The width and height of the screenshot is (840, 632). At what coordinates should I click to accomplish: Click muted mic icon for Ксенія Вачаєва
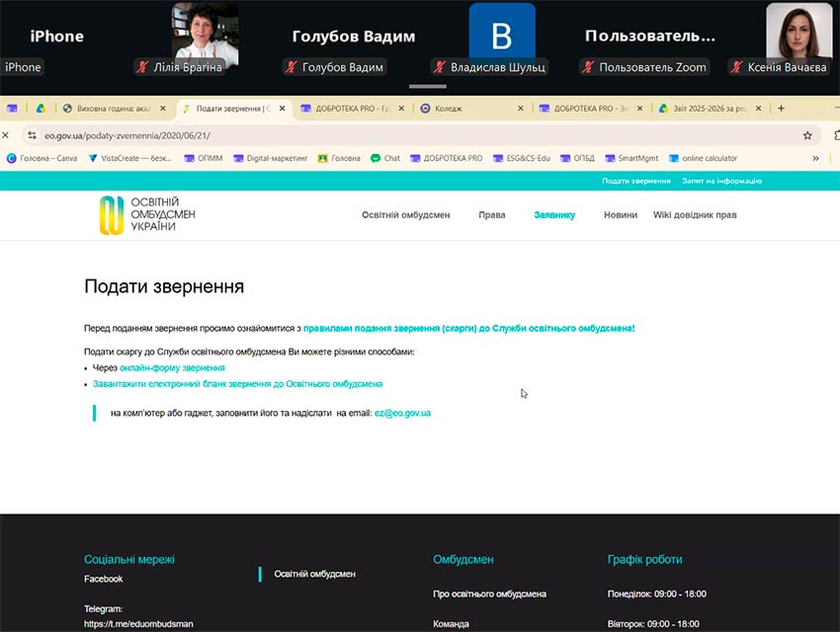736,67
